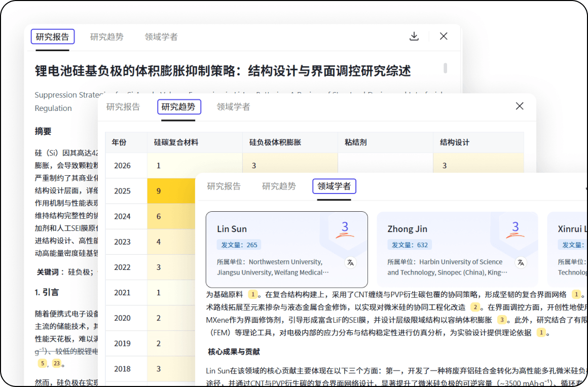Screen dimensions: 588x387
Task: Click the 年份 column header
Action: coord(126,142)
